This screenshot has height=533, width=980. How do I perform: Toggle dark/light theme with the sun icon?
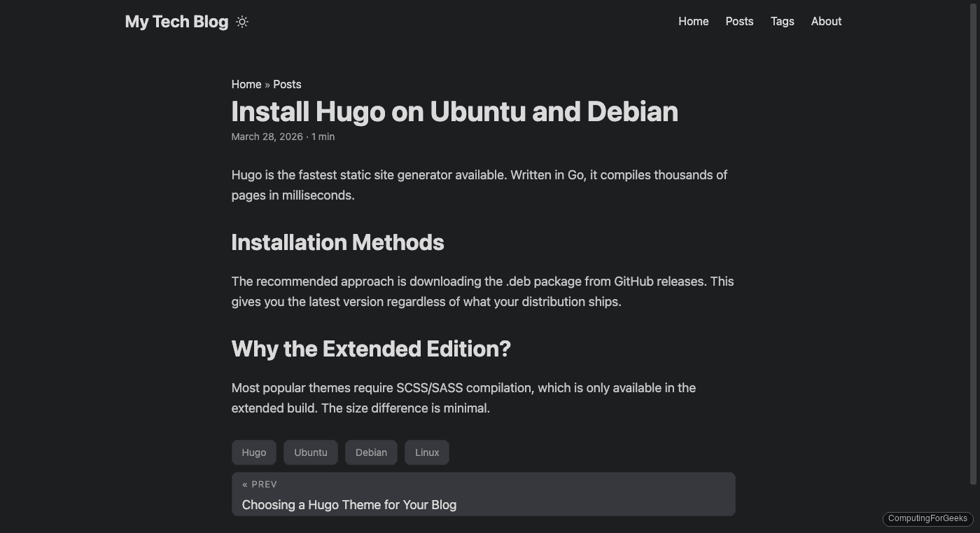(x=241, y=22)
